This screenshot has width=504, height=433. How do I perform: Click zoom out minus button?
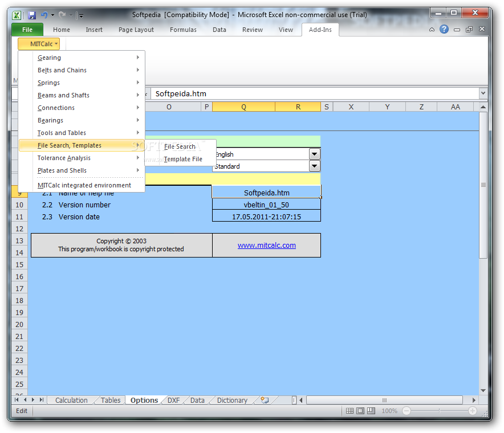click(407, 411)
